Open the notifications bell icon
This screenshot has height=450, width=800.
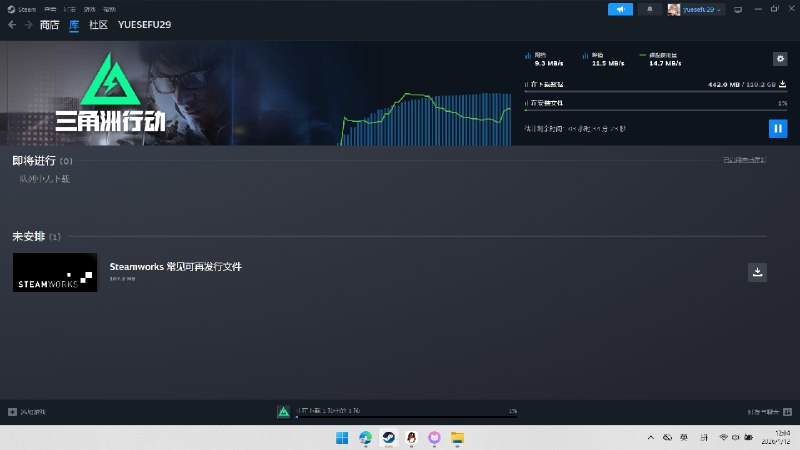point(649,9)
